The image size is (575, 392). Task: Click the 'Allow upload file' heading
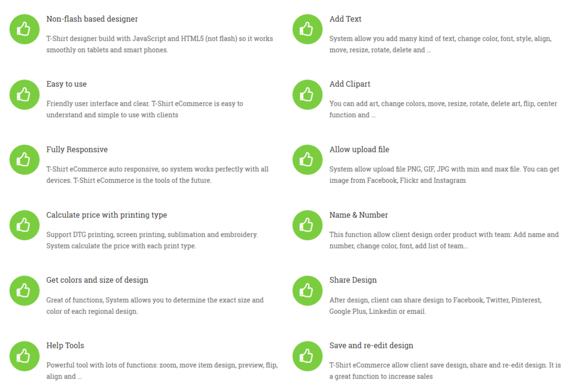pyautogui.click(x=359, y=149)
